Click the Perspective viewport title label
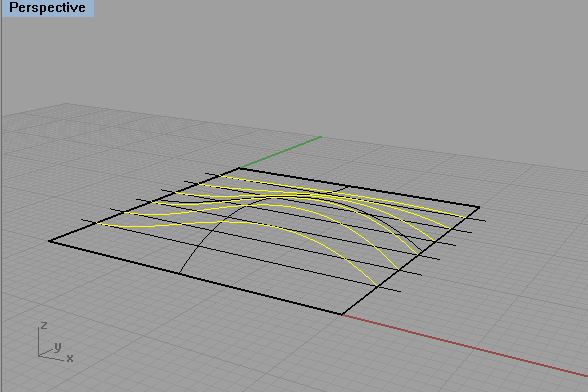Image resolution: width=588 pixels, height=392 pixels. [47, 8]
